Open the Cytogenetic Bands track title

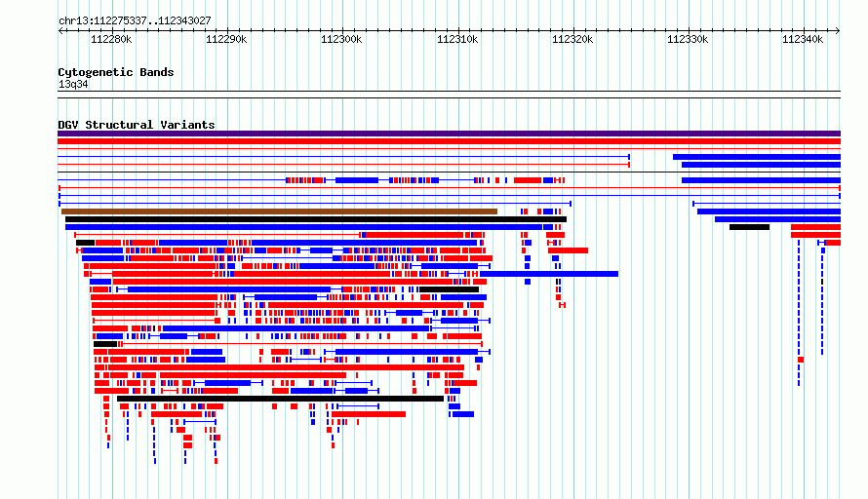pyautogui.click(x=116, y=72)
